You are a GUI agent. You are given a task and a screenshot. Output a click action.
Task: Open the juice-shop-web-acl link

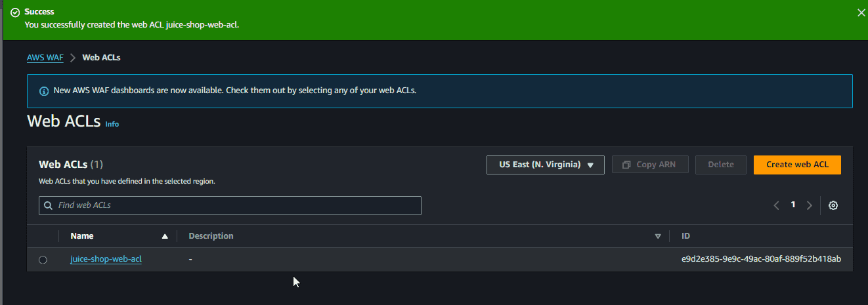click(x=106, y=259)
